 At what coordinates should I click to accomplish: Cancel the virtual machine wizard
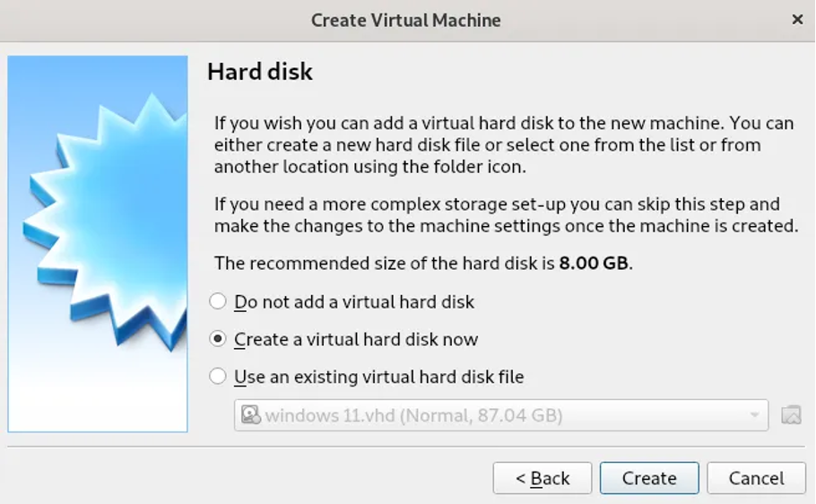click(756, 478)
